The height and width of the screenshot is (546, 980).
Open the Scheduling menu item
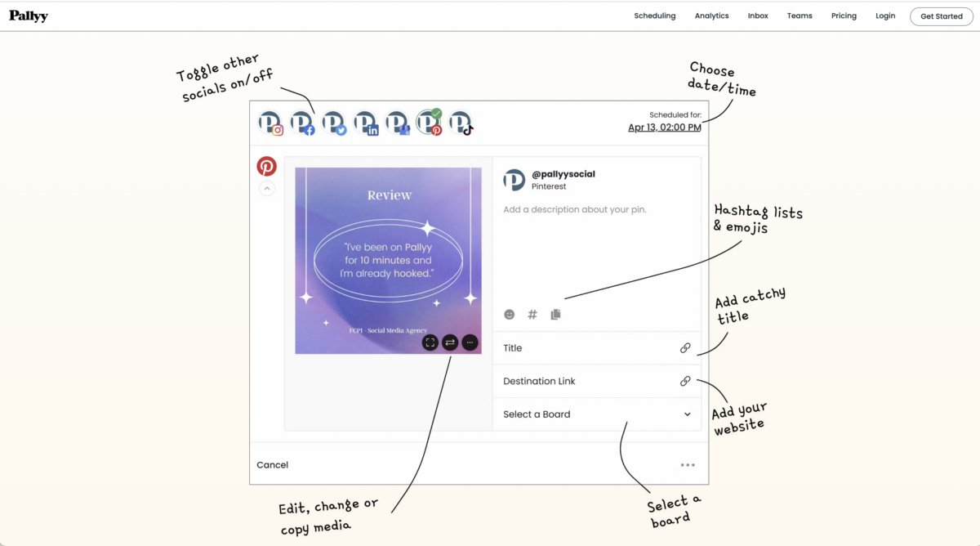[655, 16]
